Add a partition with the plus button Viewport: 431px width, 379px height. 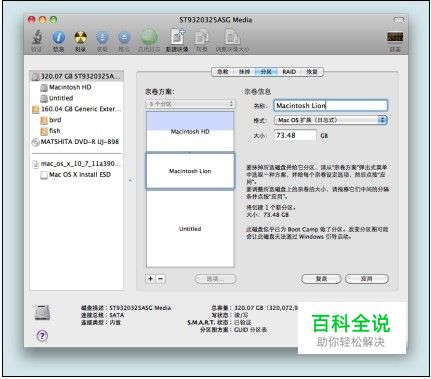pos(150,279)
